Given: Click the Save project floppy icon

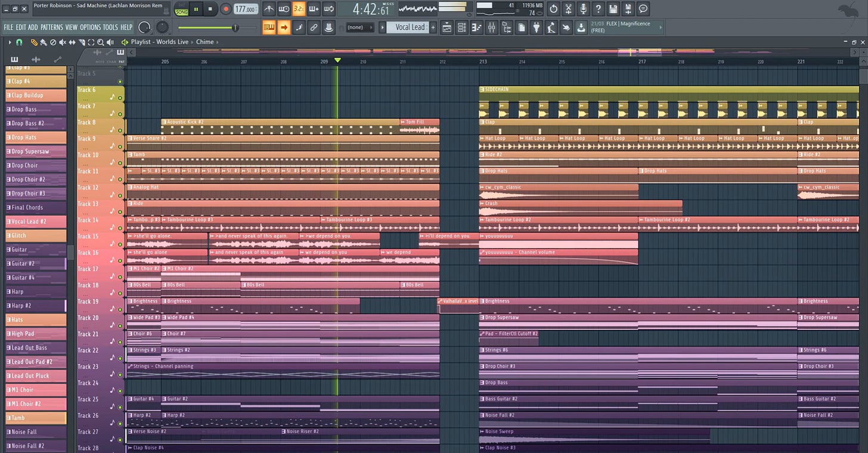Looking at the screenshot, I should (613, 9).
